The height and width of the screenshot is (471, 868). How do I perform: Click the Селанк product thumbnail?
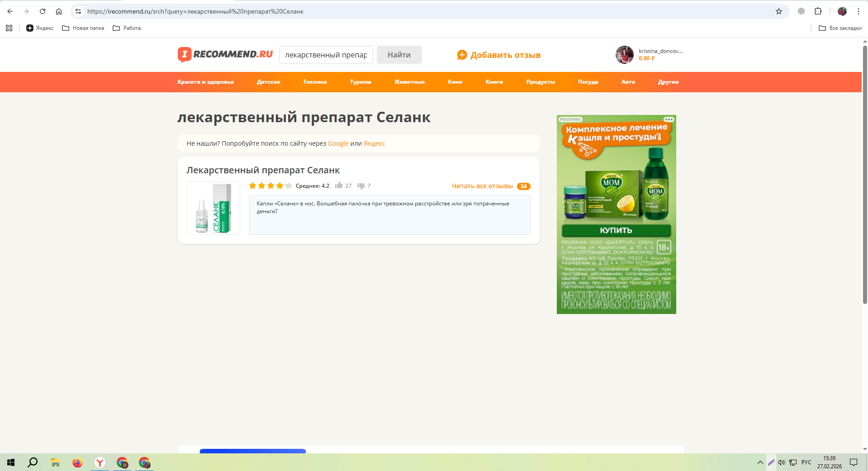point(213,208)
